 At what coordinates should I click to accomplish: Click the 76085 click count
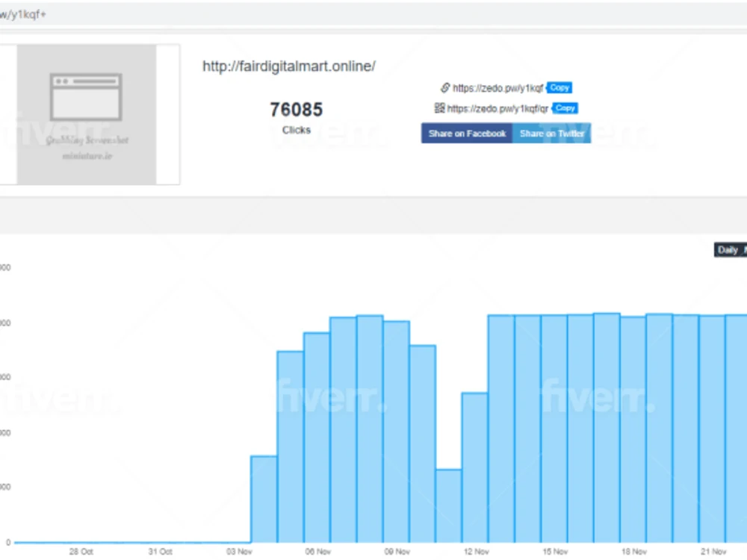297,110
